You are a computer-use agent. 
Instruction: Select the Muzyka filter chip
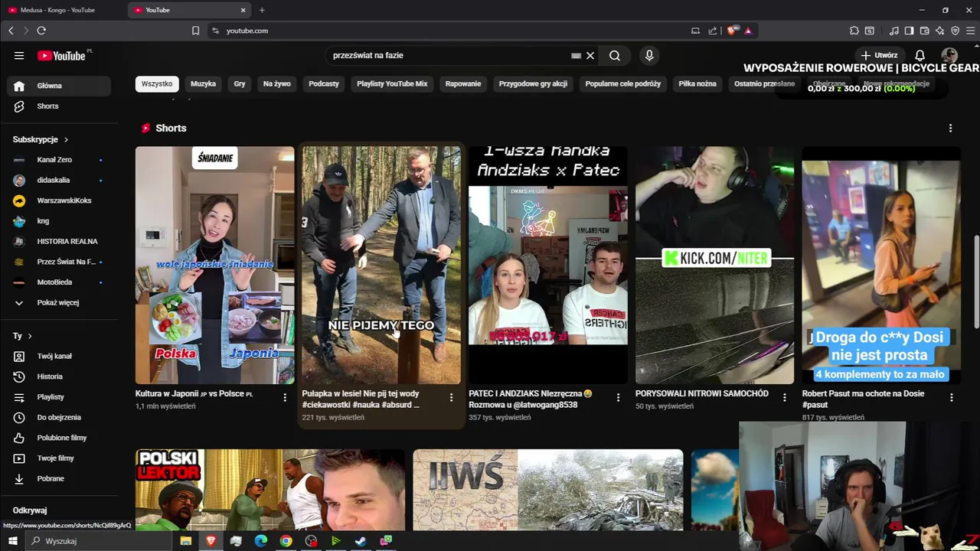tap(203, 83)
